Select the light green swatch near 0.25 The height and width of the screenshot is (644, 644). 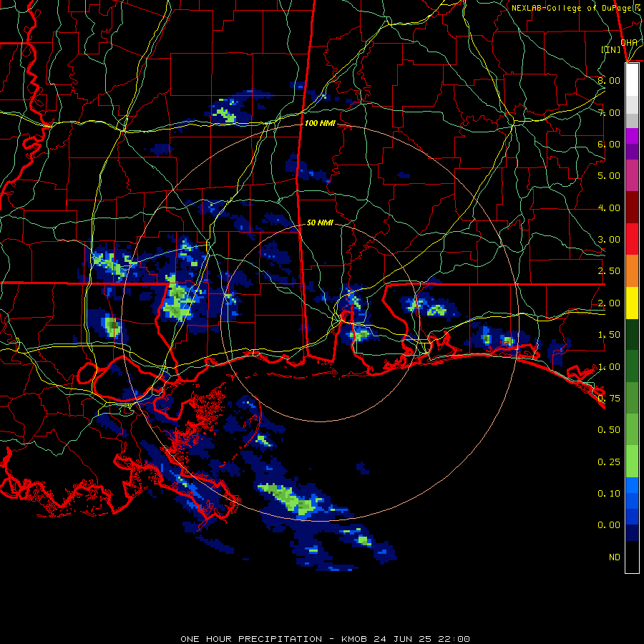(x=632, y=462)
